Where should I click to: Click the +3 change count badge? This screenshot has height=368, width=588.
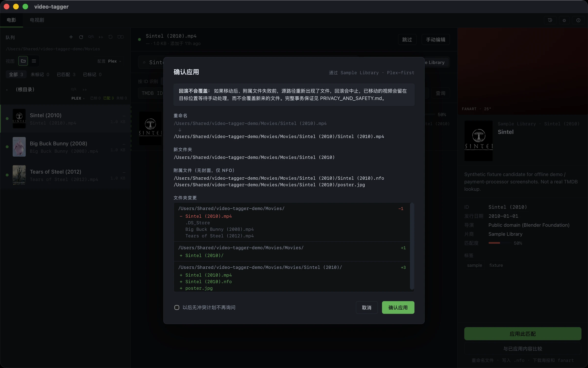(403, 267)
